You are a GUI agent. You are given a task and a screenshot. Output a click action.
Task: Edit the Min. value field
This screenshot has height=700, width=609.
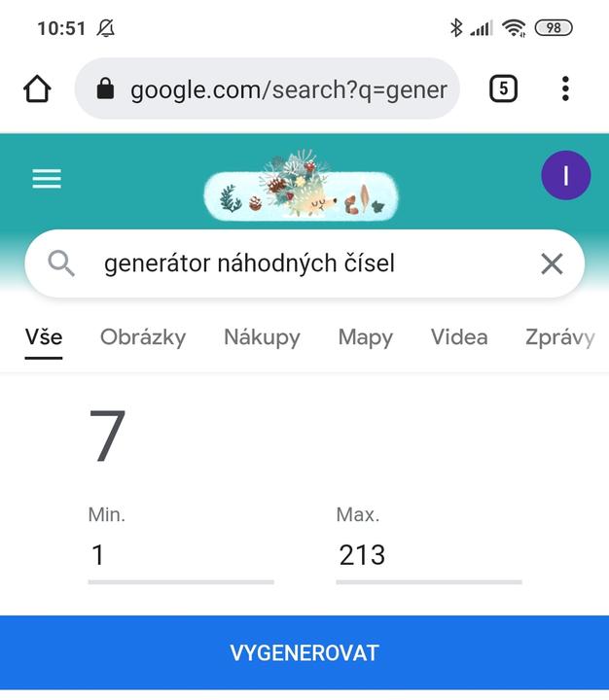(181, 555)
